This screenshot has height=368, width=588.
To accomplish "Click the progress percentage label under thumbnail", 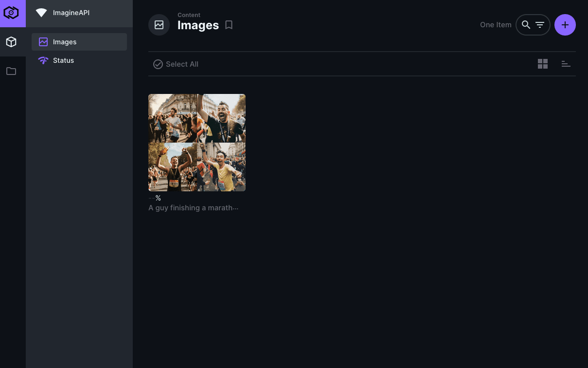I will pyautogui.click(x=155, y=198).
